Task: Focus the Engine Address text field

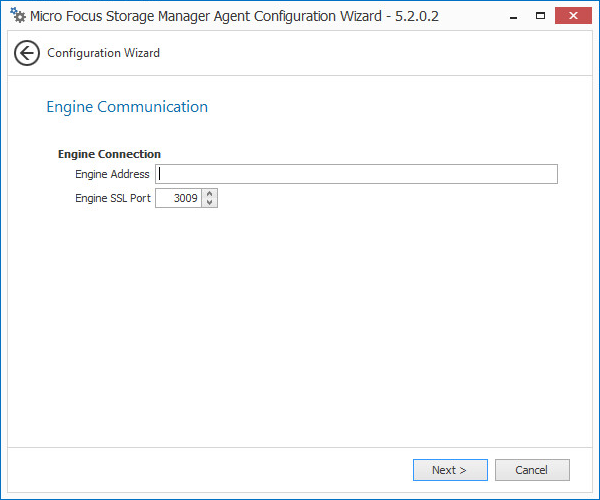Action: coord(356,174)
